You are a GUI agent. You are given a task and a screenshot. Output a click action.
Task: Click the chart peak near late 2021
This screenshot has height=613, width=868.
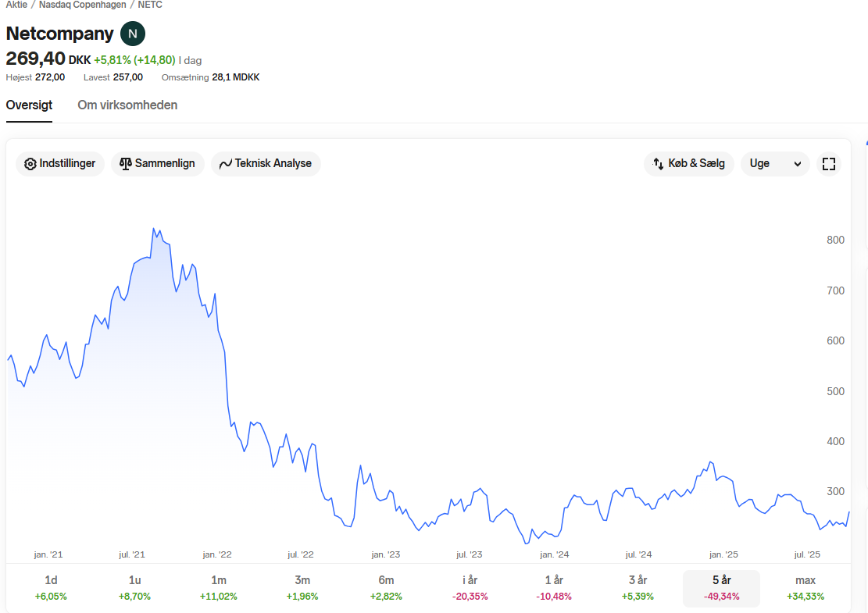pyautogui.click(x=153, y=229)
